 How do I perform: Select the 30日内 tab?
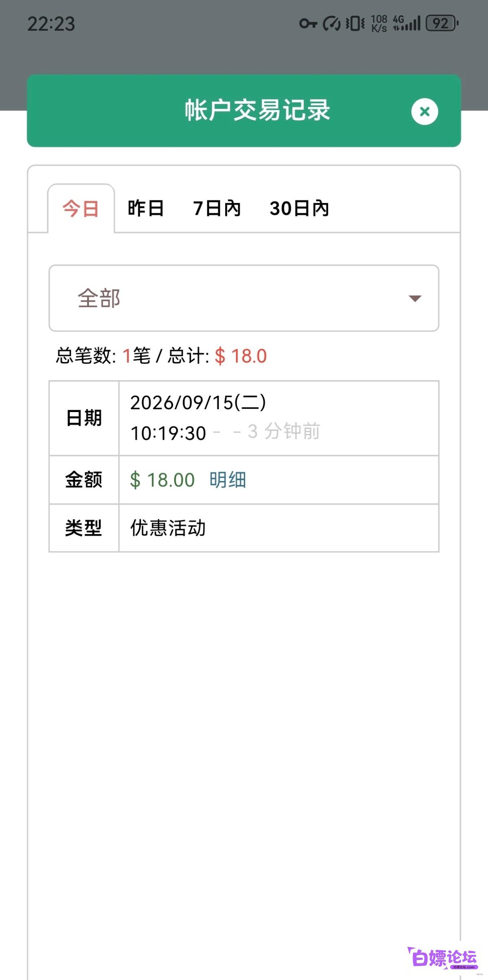299,208
